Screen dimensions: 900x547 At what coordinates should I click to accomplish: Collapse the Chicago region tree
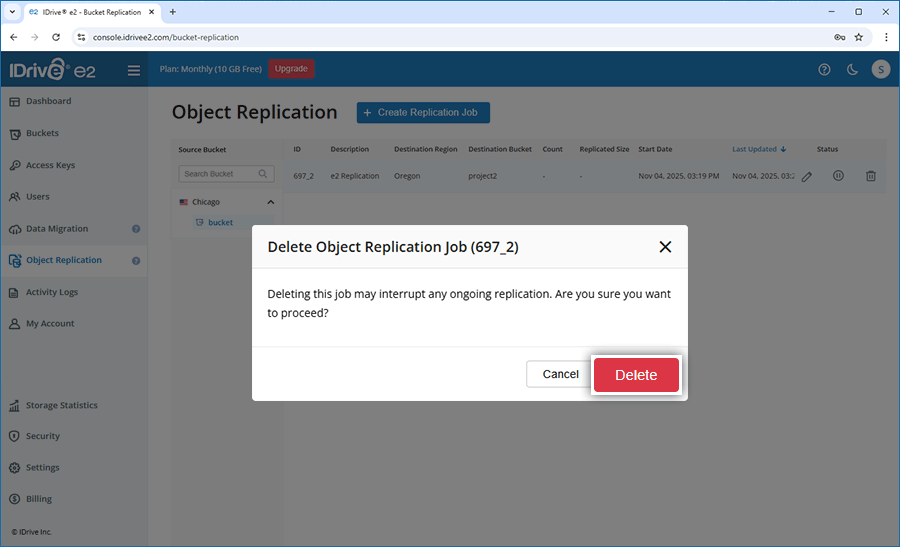point(270,202)
